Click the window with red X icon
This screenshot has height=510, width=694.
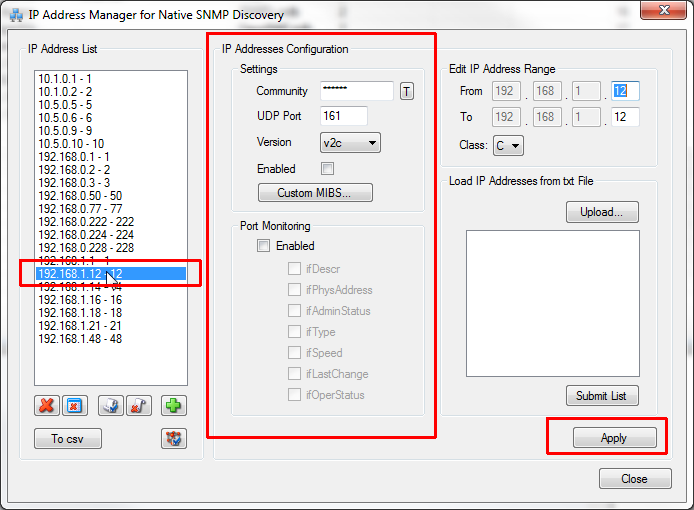coord(73,405)
